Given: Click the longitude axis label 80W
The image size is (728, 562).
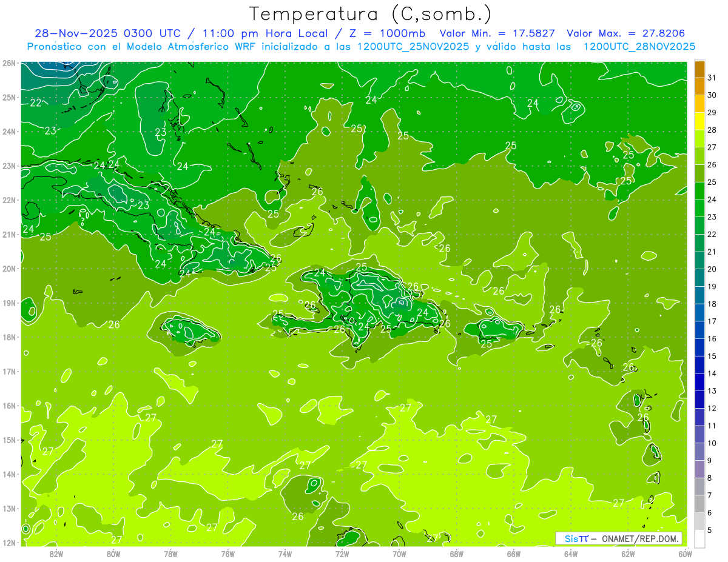Looking at the screenshot, I should pos(113,554).
